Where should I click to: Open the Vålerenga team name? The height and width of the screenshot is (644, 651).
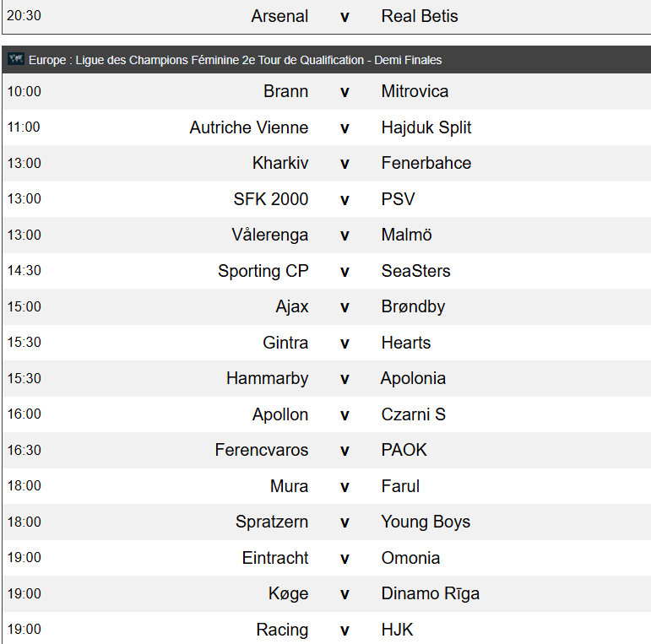tap(270, 235)
